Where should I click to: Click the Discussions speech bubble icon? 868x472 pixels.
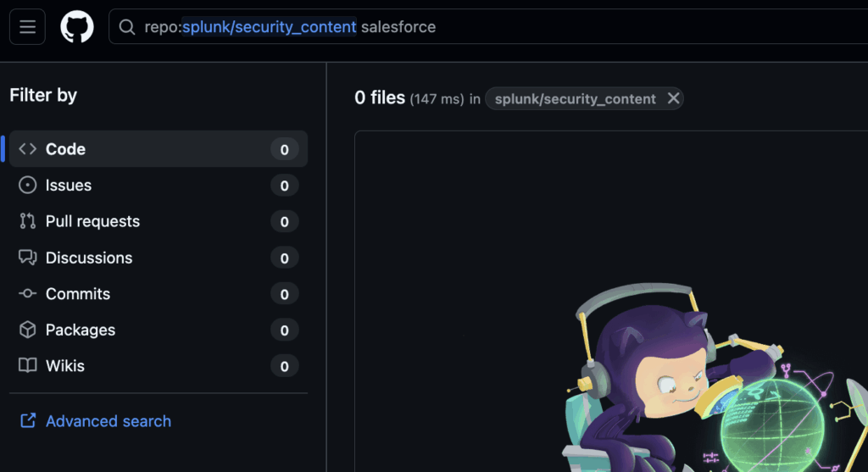[28, 258]
